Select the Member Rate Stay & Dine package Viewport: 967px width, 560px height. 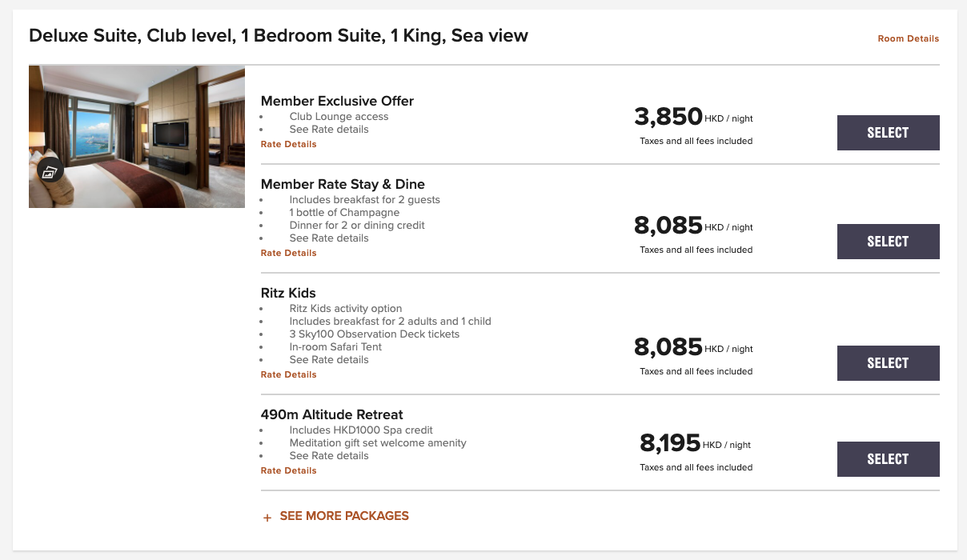pyautogui.click(x=888, y=242)
